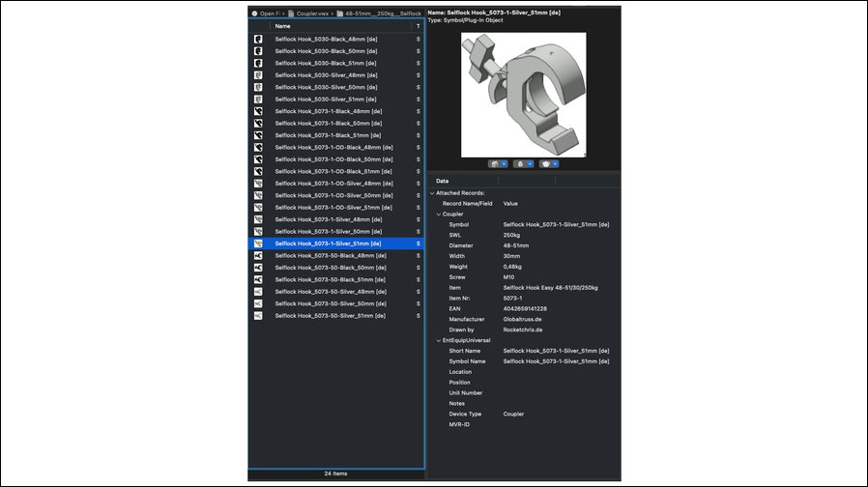This screenshot has width=868, height=487.
Task: Open the view dropdown below the preview
Action: point(498,164)
